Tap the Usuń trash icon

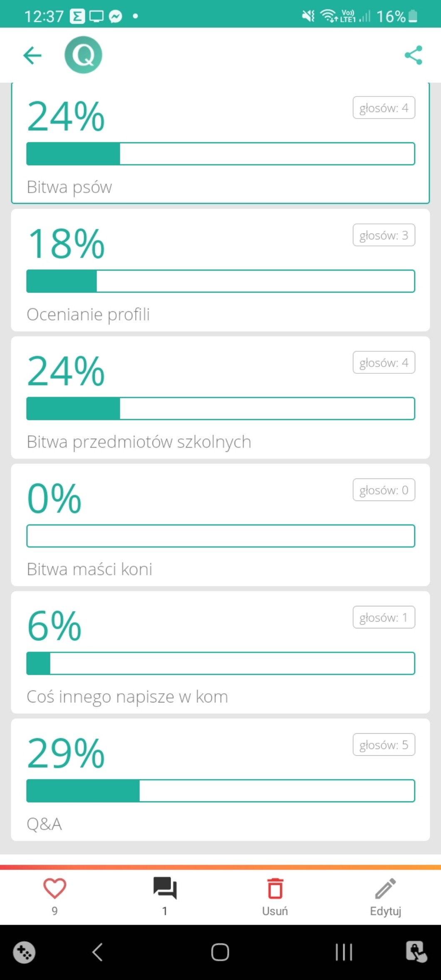tap(275, 889)
